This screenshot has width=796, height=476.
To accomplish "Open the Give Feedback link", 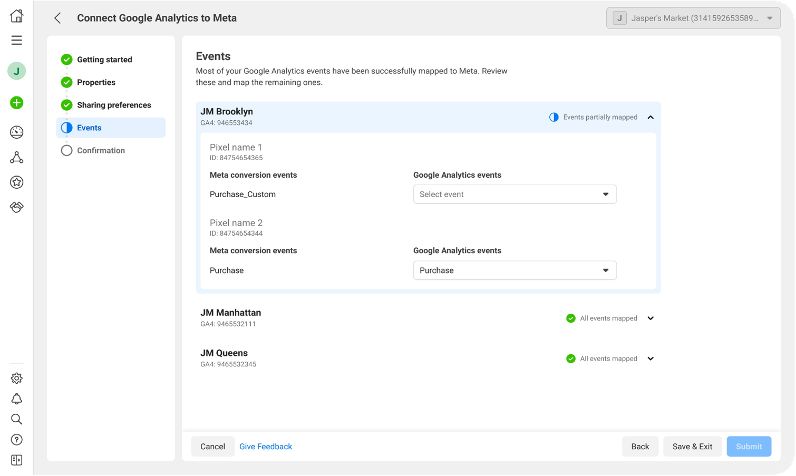I will pyautogui.click(x=266, y=447).
